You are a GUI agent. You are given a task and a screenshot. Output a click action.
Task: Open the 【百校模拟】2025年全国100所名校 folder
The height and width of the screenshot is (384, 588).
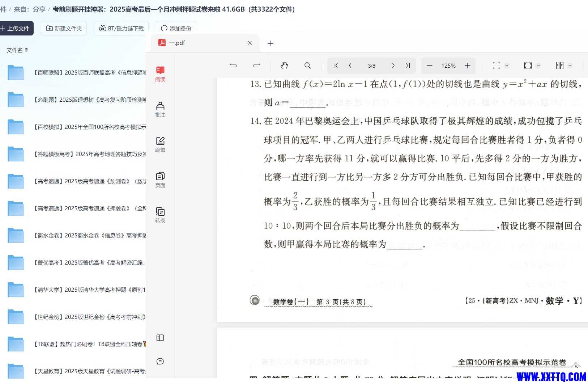click(90, 127)
